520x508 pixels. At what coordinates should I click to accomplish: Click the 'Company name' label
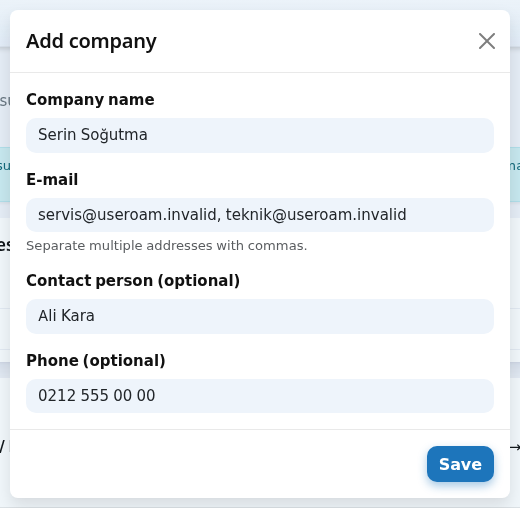tap(90, 99)
